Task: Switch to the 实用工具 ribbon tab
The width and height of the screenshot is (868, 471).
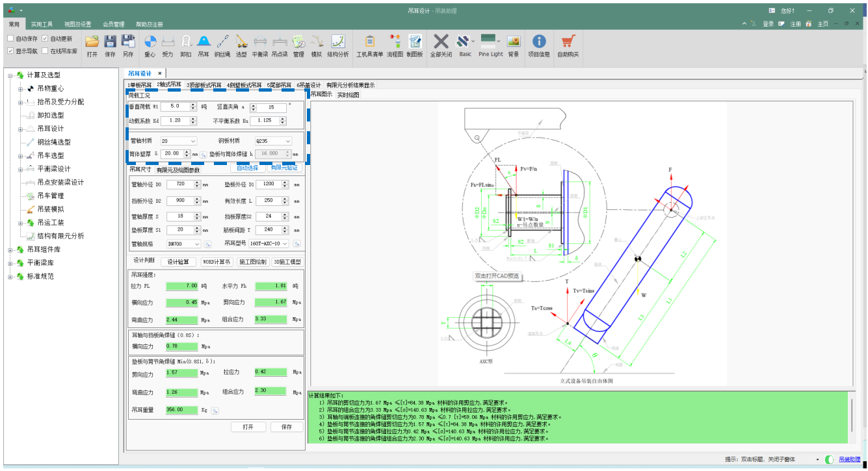Action: 42,24
